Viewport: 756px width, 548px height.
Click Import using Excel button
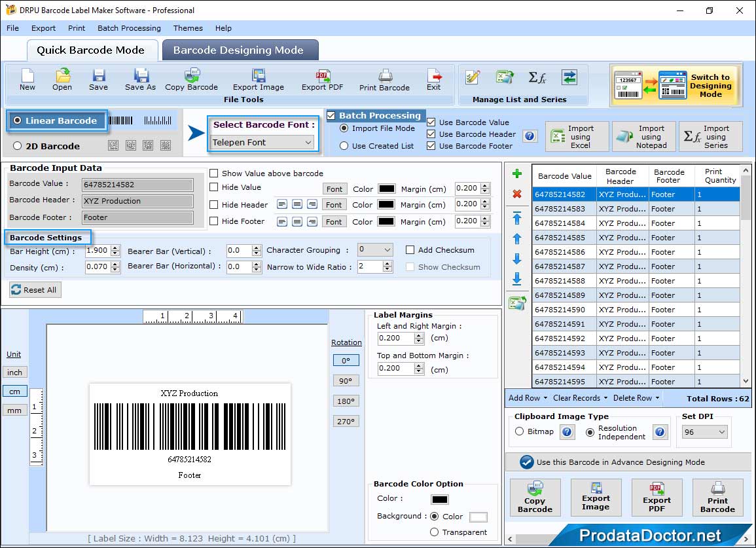click(x=577, y=137)
